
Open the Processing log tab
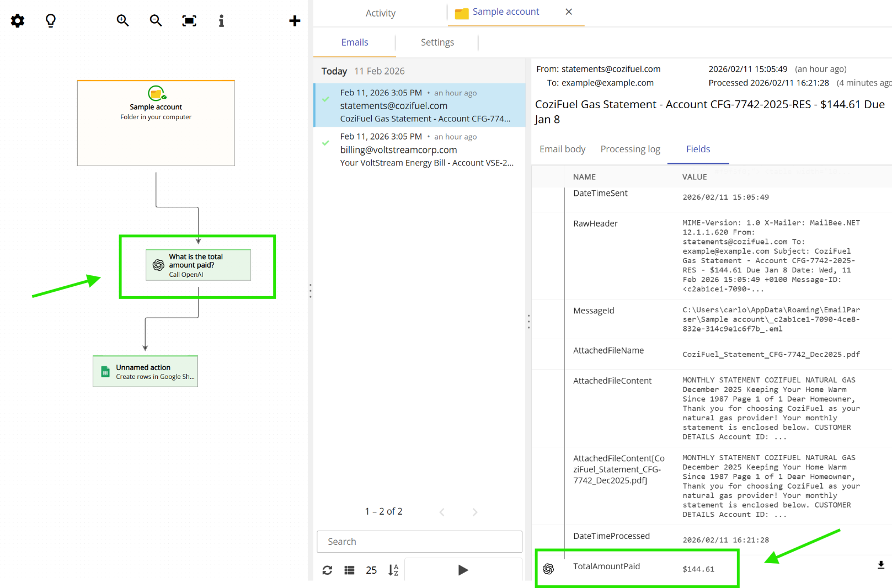(x=630, y=149)
